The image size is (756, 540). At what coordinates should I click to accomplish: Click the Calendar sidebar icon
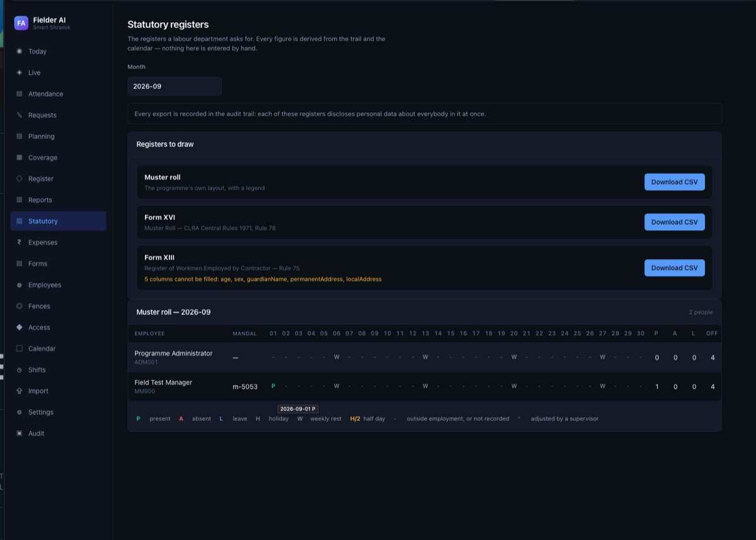point(20,348)
